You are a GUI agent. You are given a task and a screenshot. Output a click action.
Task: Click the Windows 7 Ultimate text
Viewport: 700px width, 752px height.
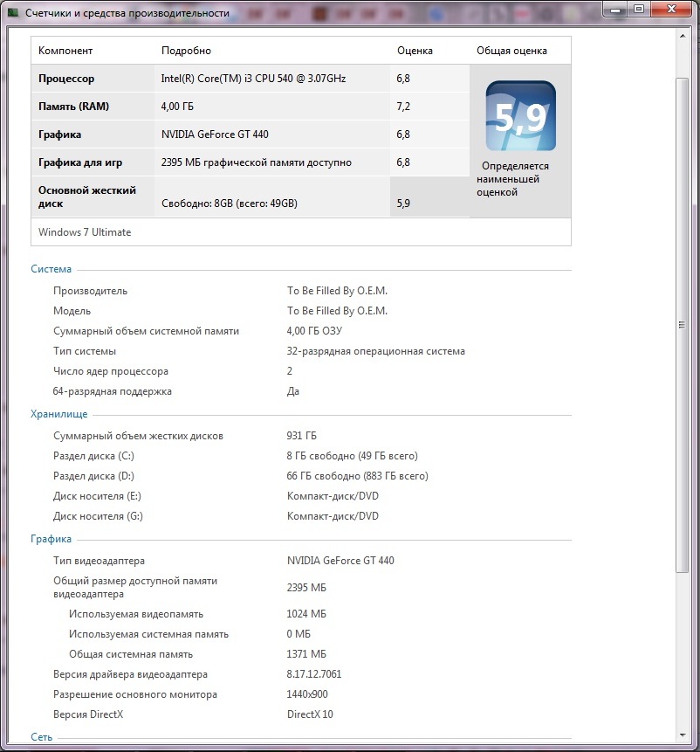pos(85,232)
